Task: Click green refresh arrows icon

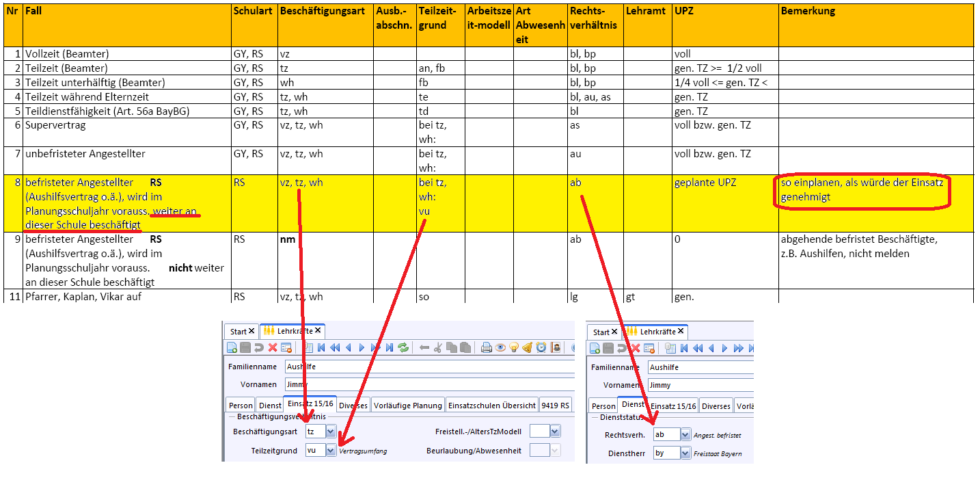Action: pyautogui.click(x=403, y=347)
